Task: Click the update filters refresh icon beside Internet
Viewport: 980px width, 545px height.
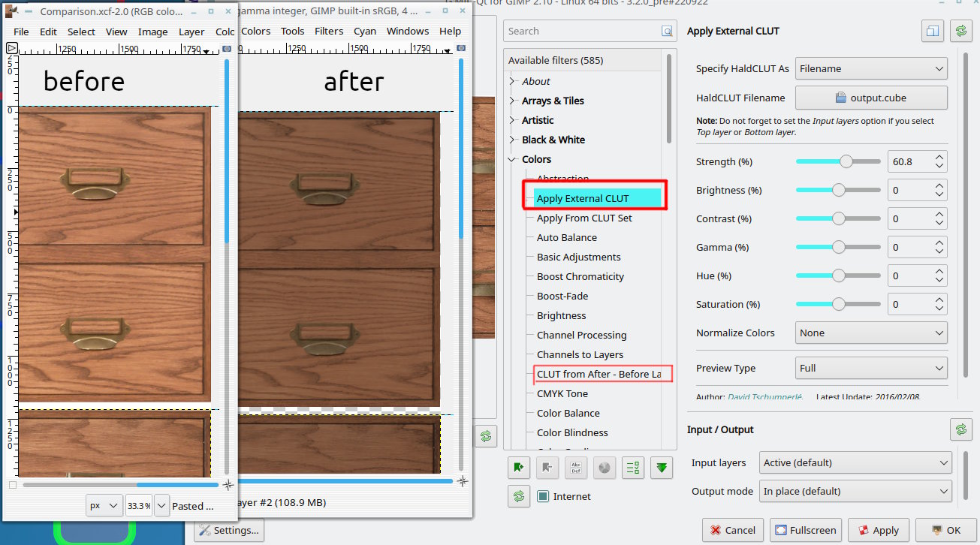Action: (x=519, y=496)
